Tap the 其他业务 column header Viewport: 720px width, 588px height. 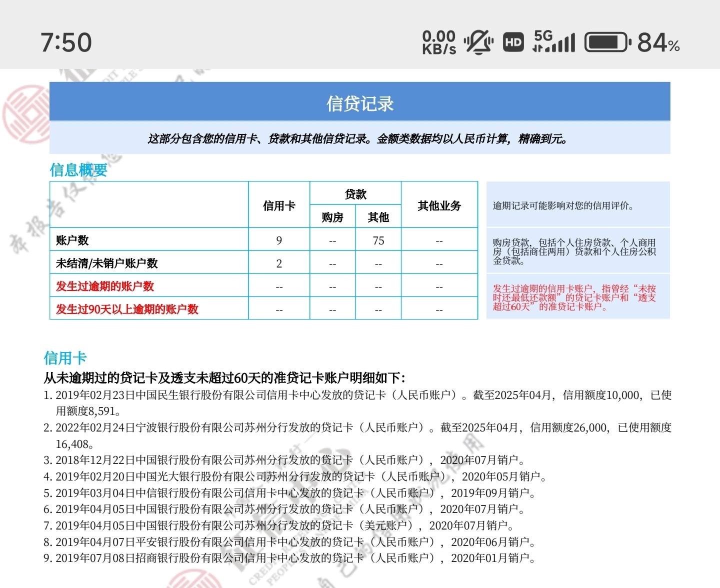click(x=439, y=205)
